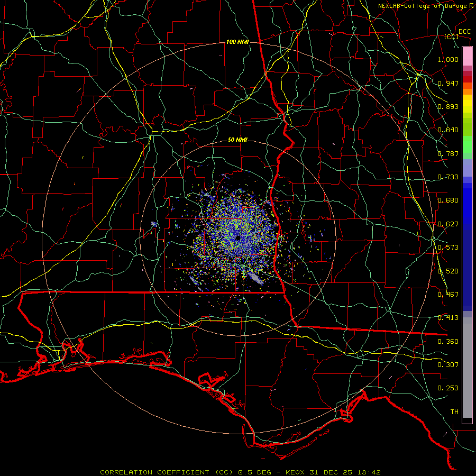
Task: Click the 0.627 color scale value
Action: [448, 224]
